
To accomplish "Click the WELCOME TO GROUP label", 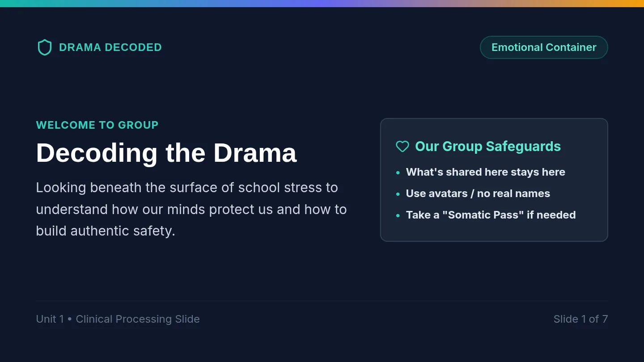I will pos(97,125).
